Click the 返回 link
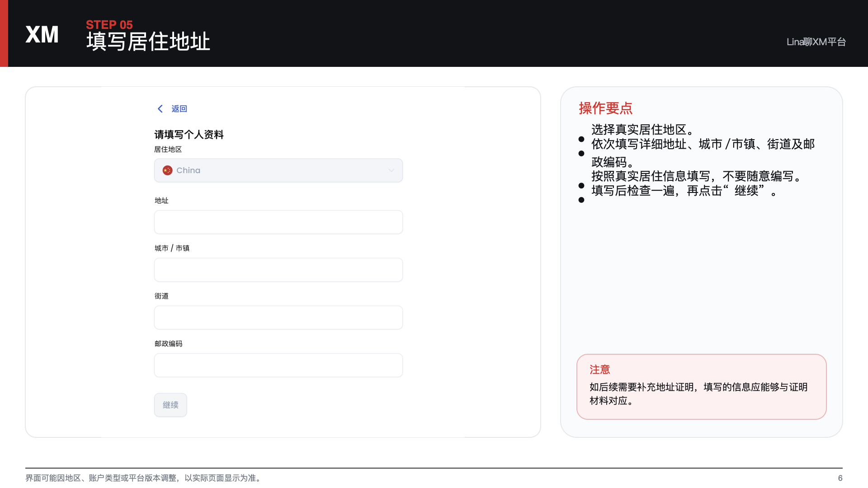The image size is (868, 488). pos(179,109)
